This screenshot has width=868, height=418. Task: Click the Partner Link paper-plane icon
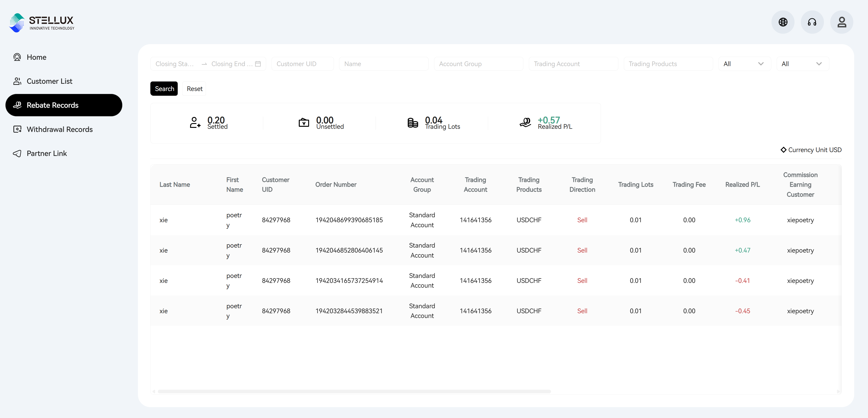point(17,153)
